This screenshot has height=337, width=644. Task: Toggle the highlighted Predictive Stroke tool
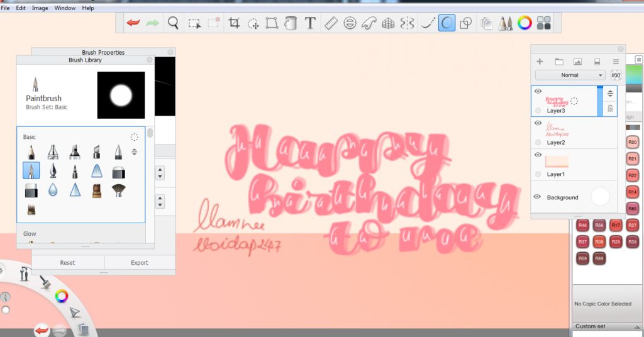click(447, 23)
